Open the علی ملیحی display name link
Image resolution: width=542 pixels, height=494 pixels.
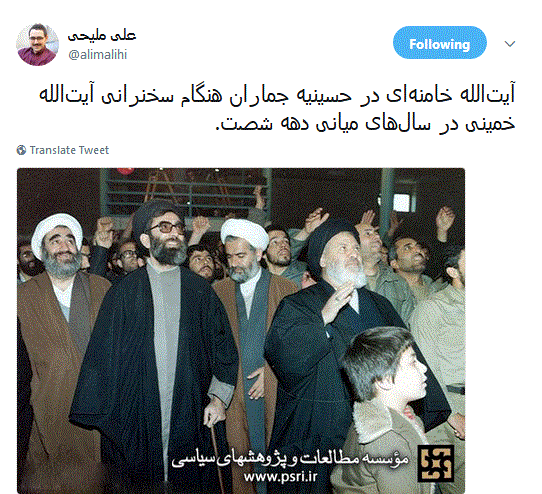point(102,36)
